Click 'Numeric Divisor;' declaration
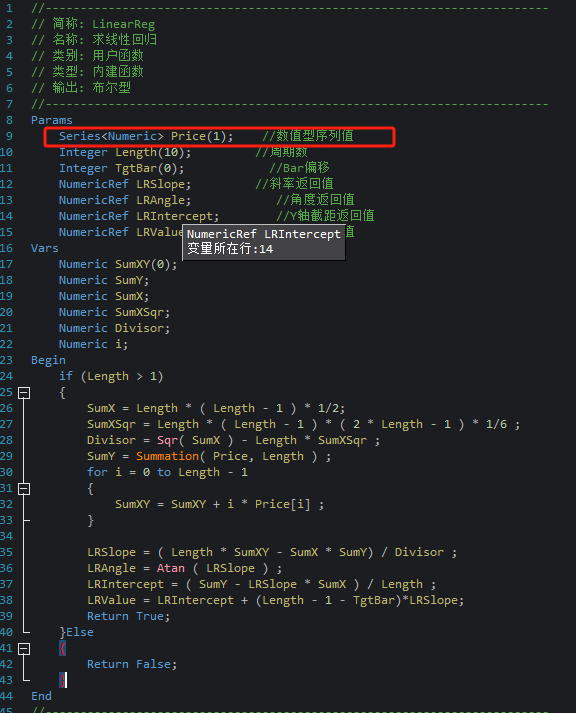The image size is (576, 713). [114, 328]
